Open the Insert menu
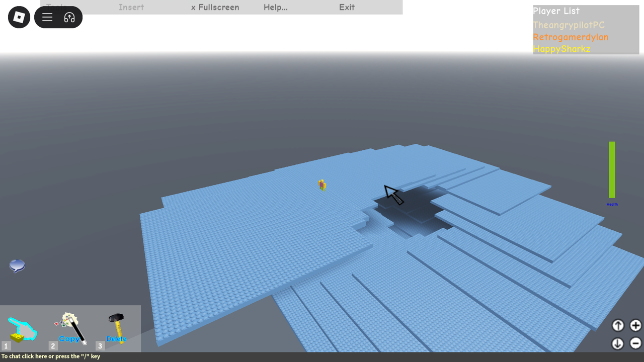Screen dimensions: 644x362 [x=131, y=7]
